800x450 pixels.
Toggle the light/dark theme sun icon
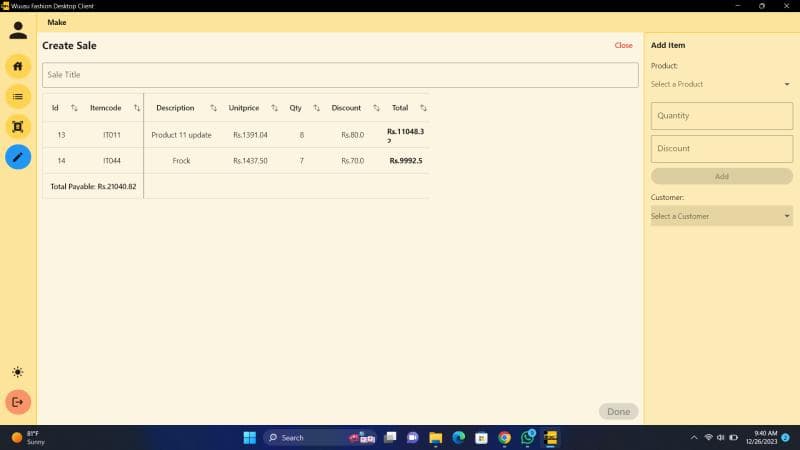pyautogui.click(x=18, y=372)
